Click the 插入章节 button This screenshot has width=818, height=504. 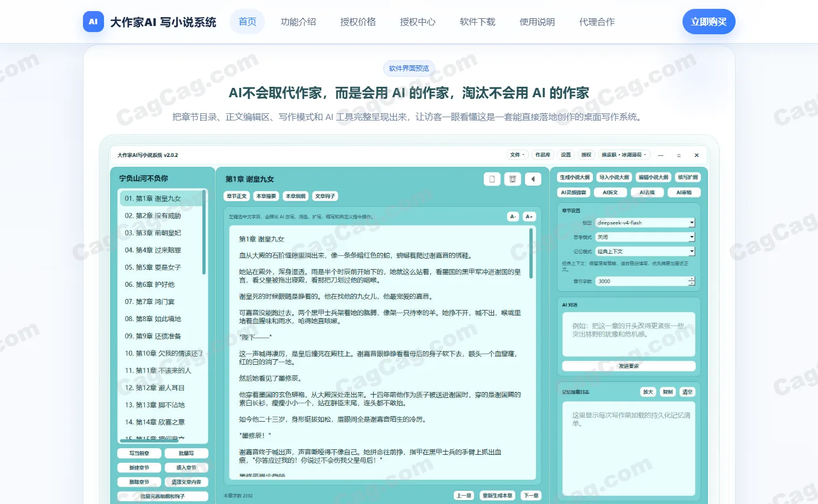click(186, 468)
